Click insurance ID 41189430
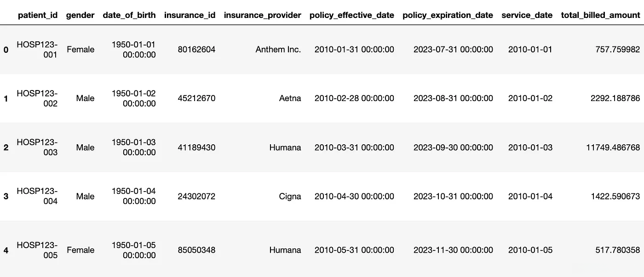This screenshot has height=277, width=644. click(x=196, y=147)
